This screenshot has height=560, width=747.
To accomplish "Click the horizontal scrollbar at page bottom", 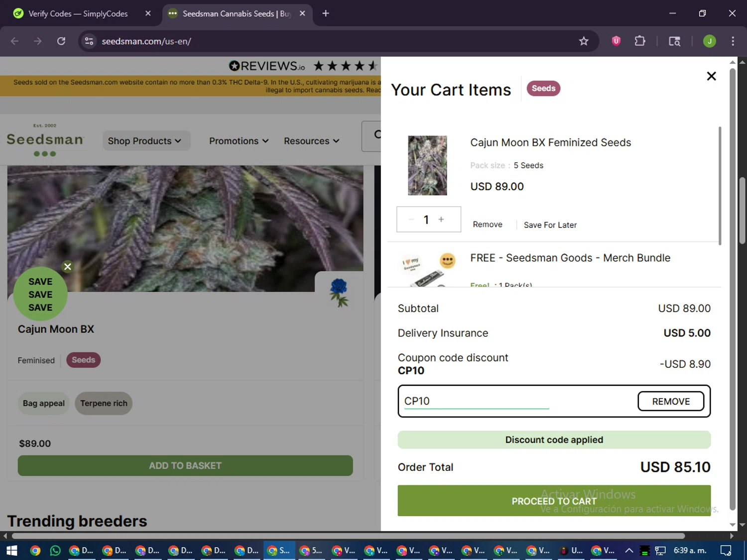I will point(349,536).
